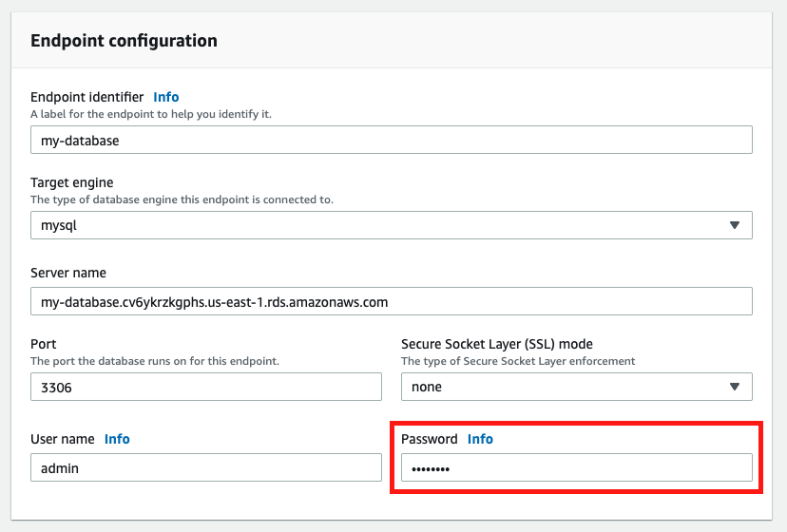Open the Info link next to Password
787x532 pixels.
tap(480, 439)
